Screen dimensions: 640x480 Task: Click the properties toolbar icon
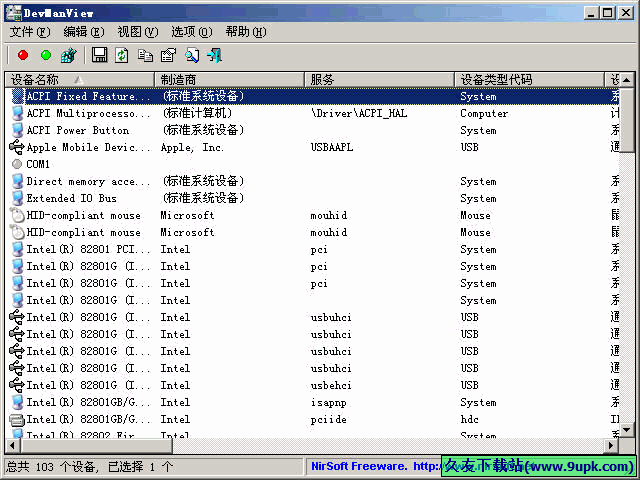tap(168, 55)
